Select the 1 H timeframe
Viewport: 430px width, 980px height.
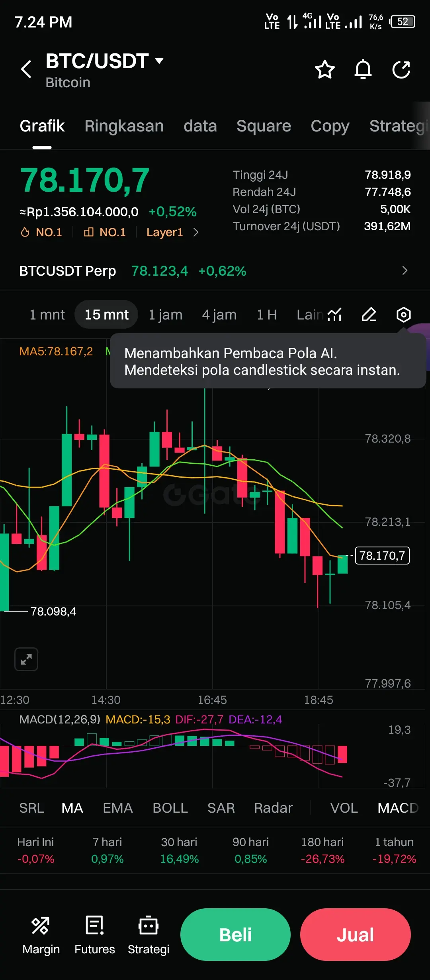point(267,315)
